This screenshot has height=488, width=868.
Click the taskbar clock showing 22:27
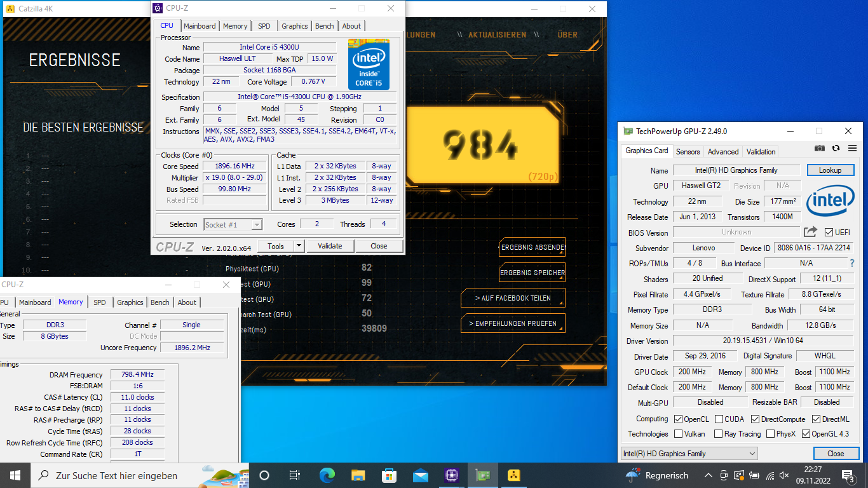(x=813, y=475)
